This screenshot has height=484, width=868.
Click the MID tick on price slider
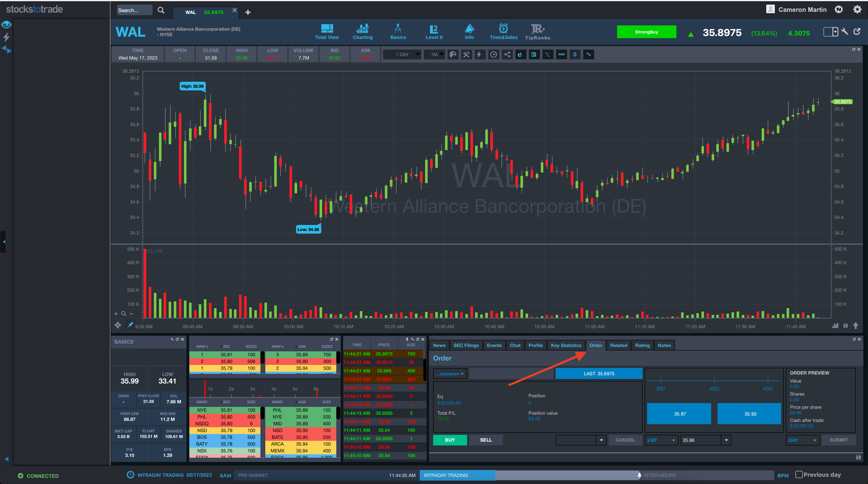[x=714, y=381]
